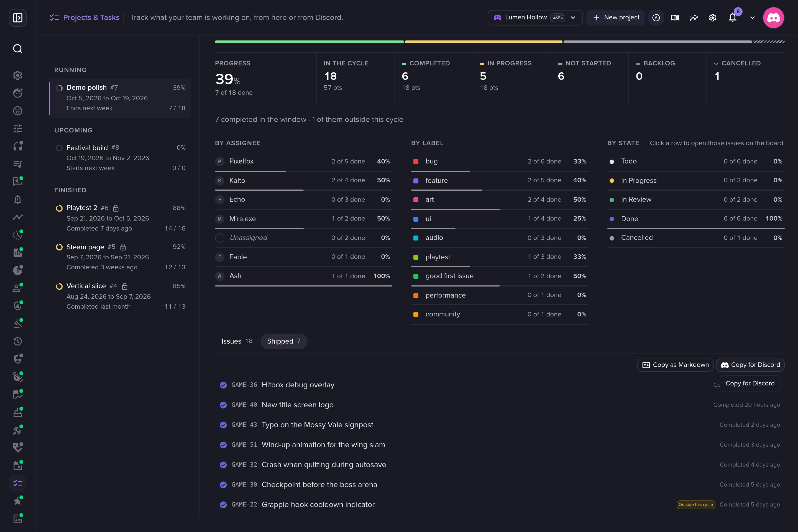
Task: Open the Lumen Hollow project dropdown
Action: (x=535, y=18)
